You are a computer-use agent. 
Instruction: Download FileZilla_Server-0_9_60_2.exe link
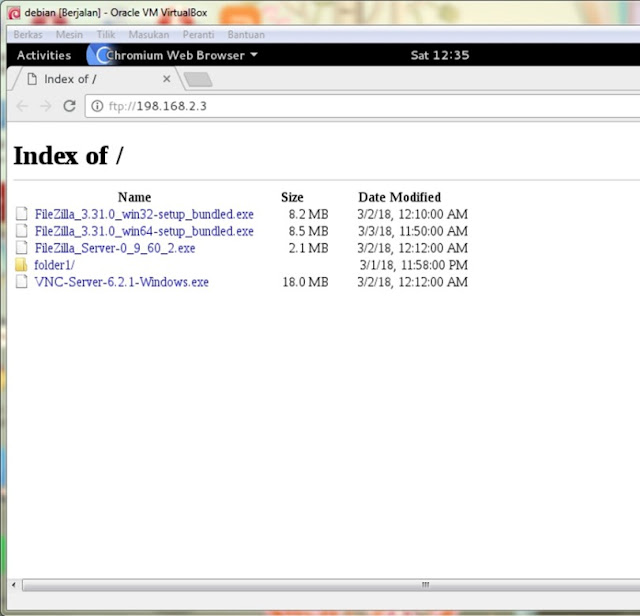(x=115, y=248)
